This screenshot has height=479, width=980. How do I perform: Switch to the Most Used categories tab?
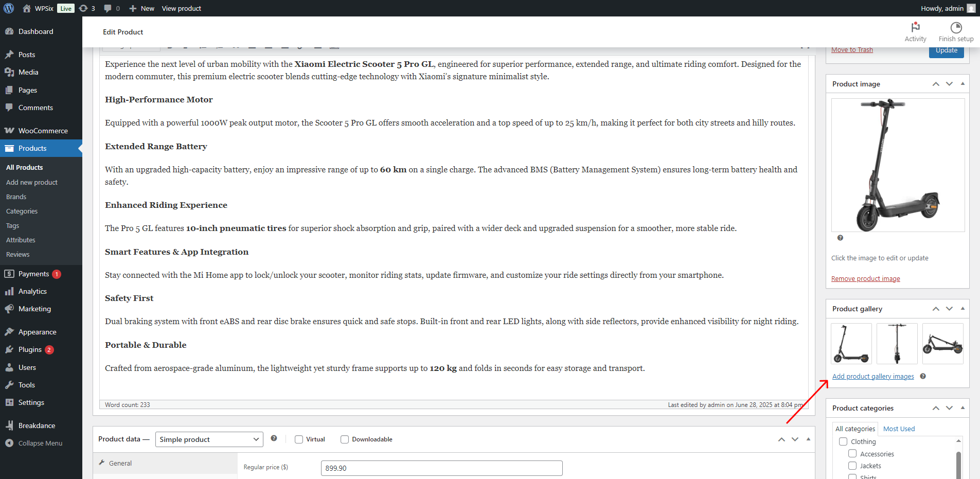(x=899, y=429)
